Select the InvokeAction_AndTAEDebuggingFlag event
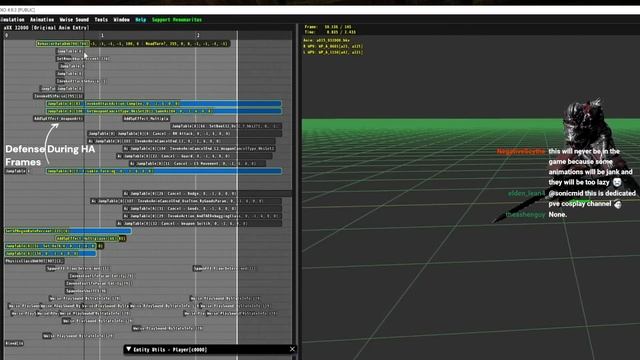 tap(202, 216)
